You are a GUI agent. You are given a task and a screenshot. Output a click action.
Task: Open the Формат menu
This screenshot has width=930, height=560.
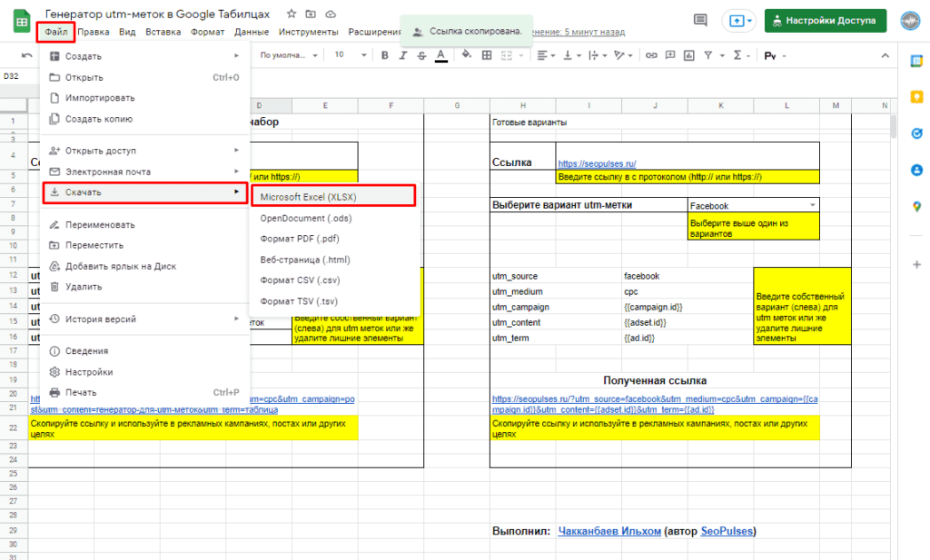pyautogui.click(x=208, y=32)
